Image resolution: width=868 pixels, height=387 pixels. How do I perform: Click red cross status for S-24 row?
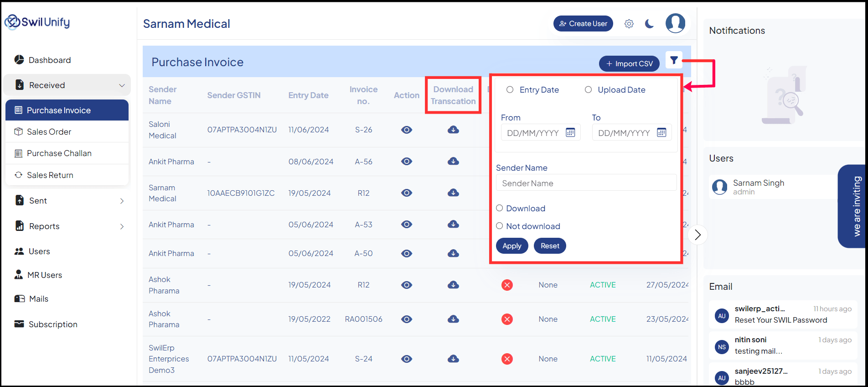507,359
